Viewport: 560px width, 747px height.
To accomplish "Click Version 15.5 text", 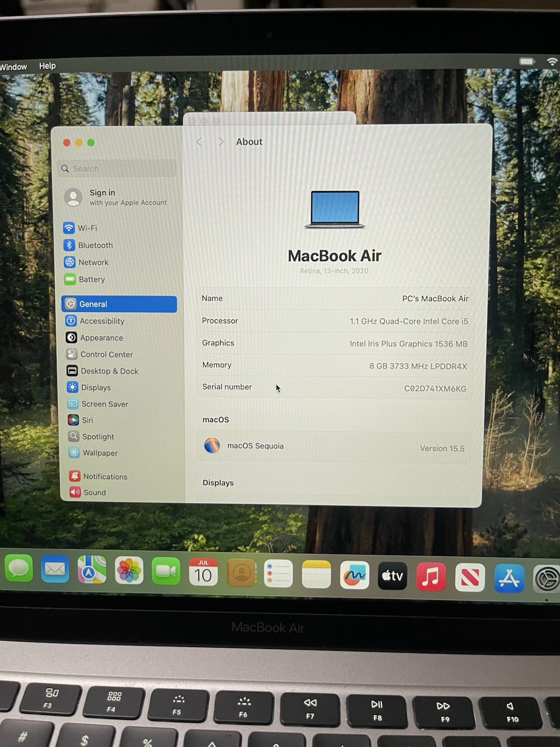I will (442, 448).
